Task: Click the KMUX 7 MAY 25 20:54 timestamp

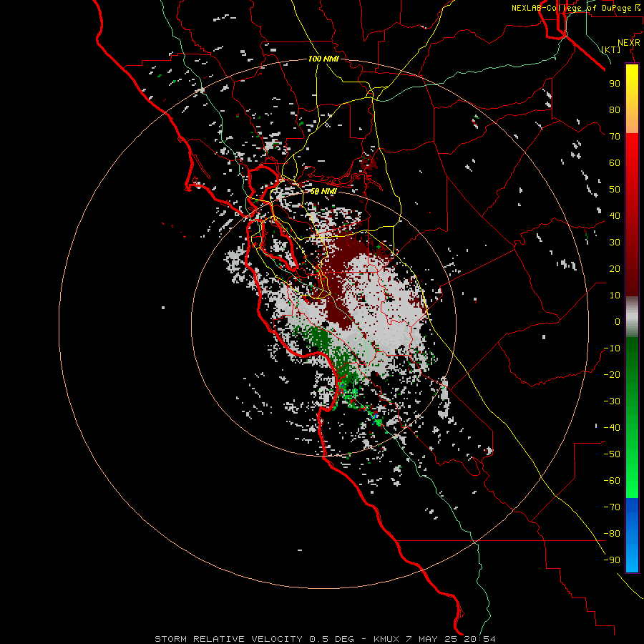Action: [434, 639]
